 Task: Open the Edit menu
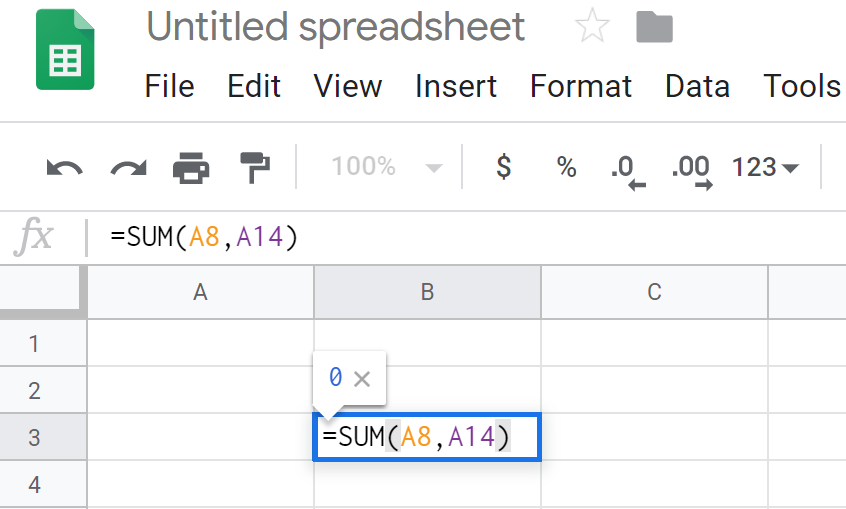(x=254, y=86)
